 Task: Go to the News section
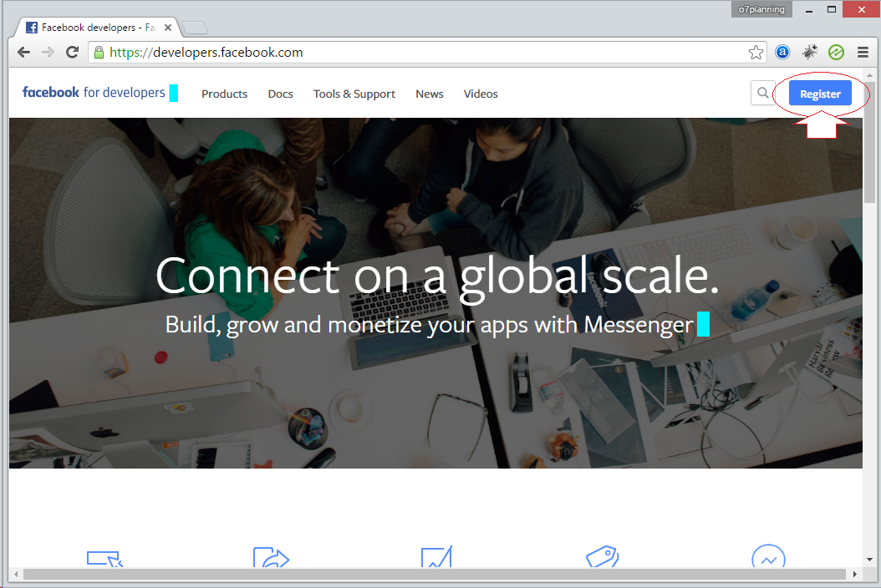coord(430,94)
